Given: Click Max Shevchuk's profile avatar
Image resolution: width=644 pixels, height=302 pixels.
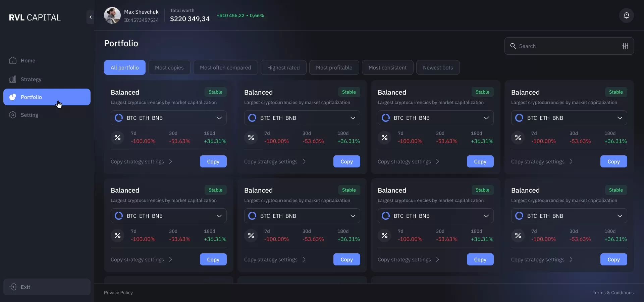Looking at the screenshot, I should pyautogui.click(x=112, y=16).
